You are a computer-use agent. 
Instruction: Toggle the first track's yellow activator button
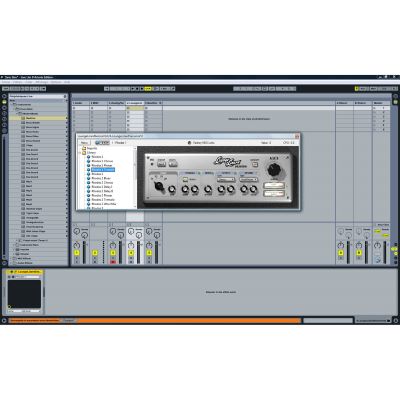[77, 253]
